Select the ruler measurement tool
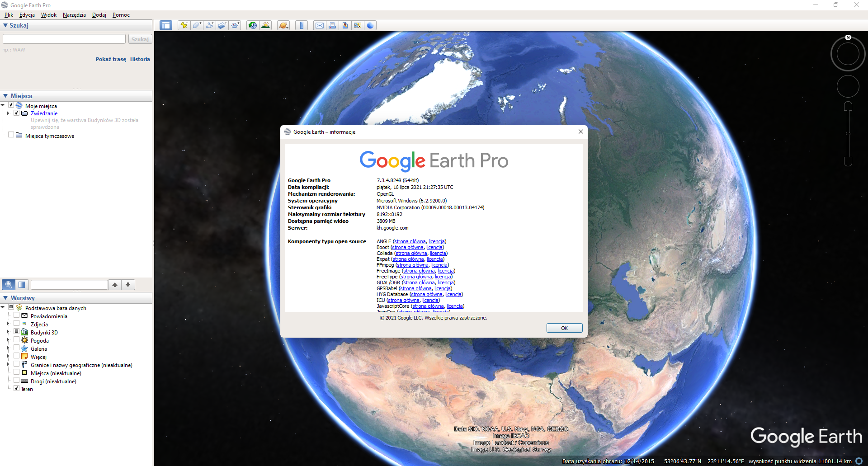 (x=302, y=25)
